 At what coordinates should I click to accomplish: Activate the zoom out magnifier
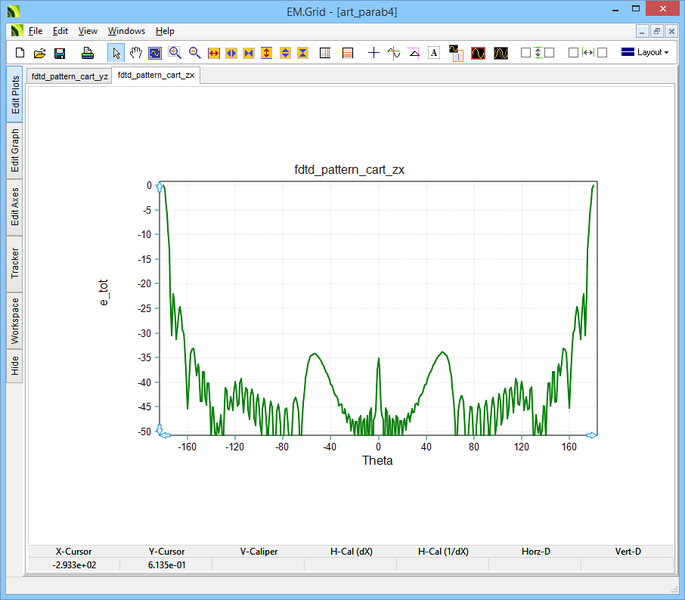point(195,52)
